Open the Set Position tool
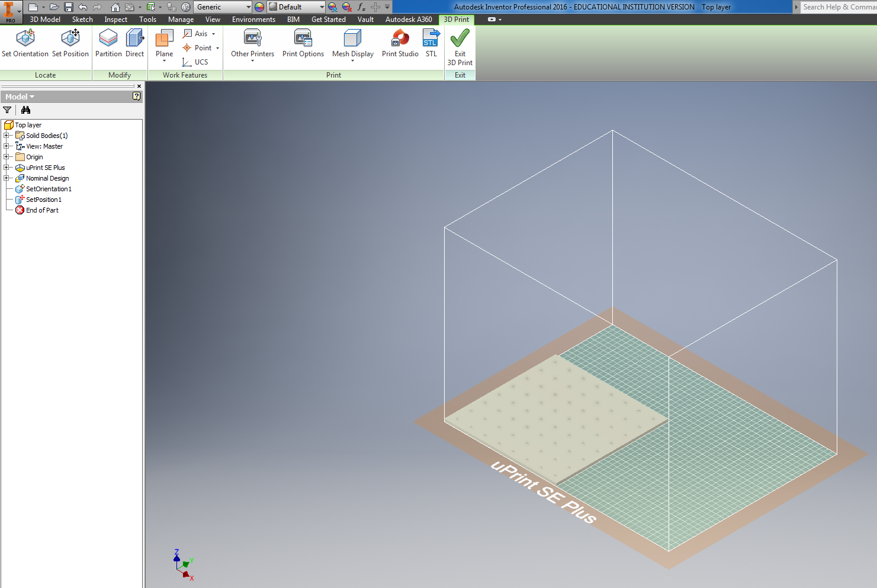The width and height of the screenshot is (877, 588). point(70,43)
